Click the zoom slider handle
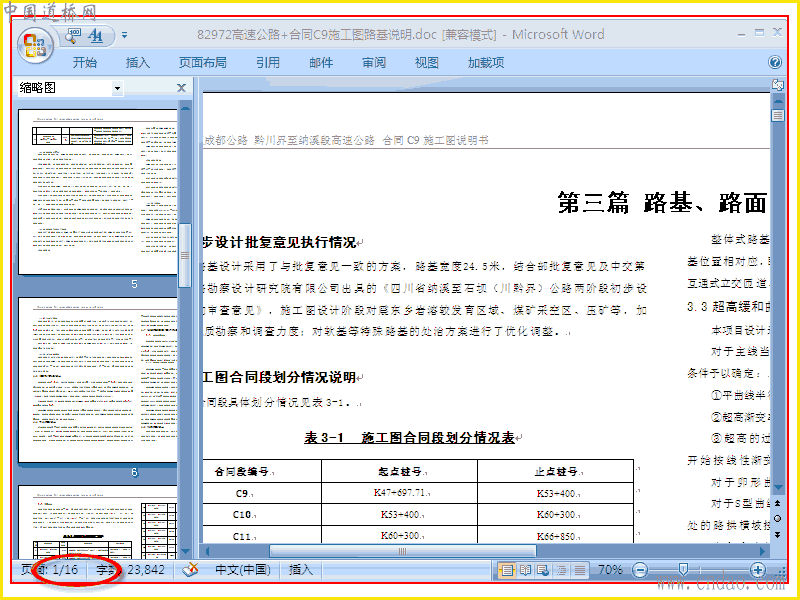Viewport: 800px width, 600px height. tap(684, 569)
